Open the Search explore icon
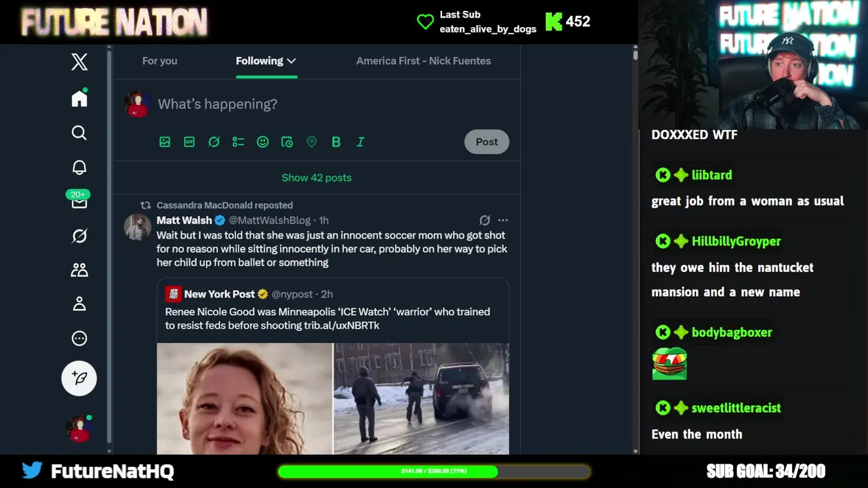The height and width of the screenshot is (488, 868). tap(79, 133)
